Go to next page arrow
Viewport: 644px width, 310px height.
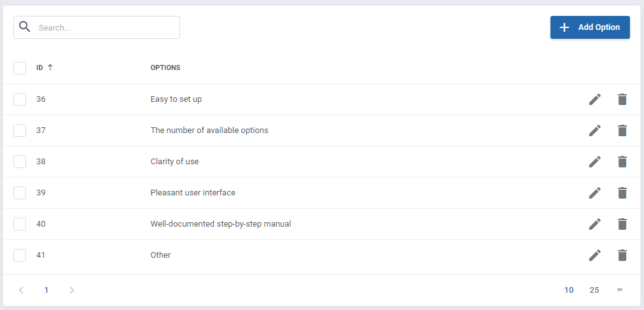[x=71, y=290]
